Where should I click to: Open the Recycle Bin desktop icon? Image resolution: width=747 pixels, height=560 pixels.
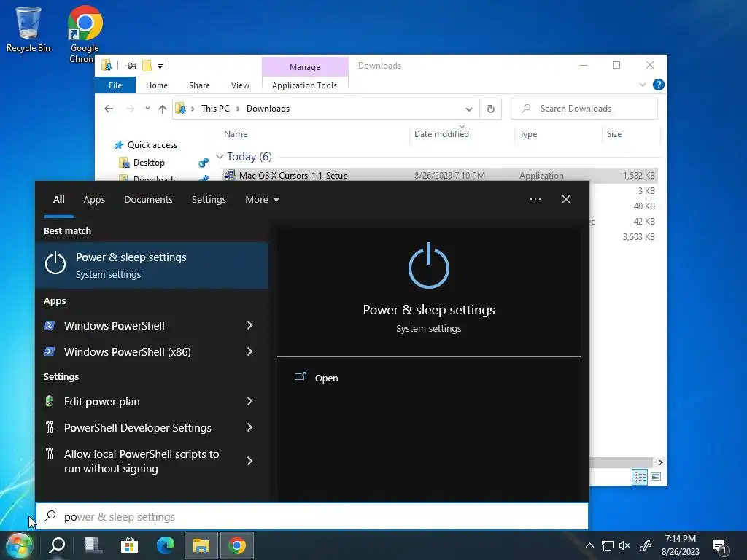28,29
